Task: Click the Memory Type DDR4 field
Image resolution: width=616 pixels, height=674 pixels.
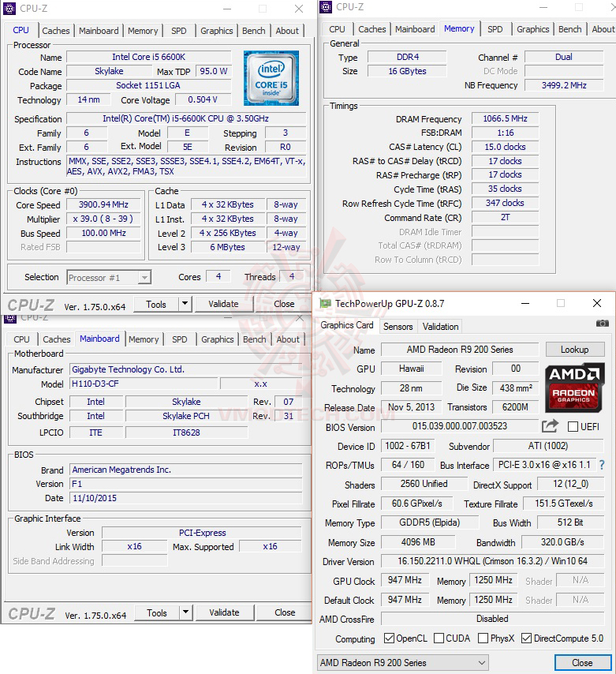Action: click(407, 57)
